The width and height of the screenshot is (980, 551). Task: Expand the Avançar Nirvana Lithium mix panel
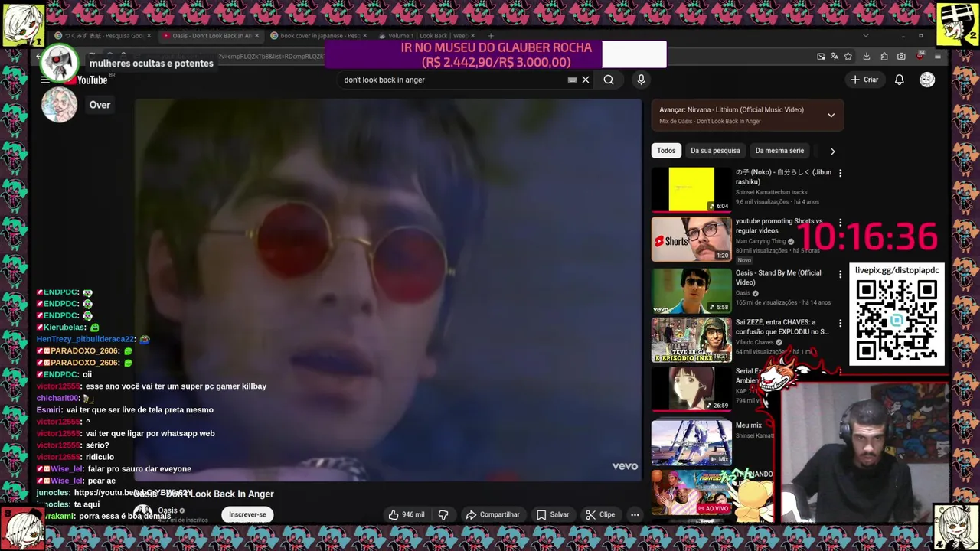point(831,116)
